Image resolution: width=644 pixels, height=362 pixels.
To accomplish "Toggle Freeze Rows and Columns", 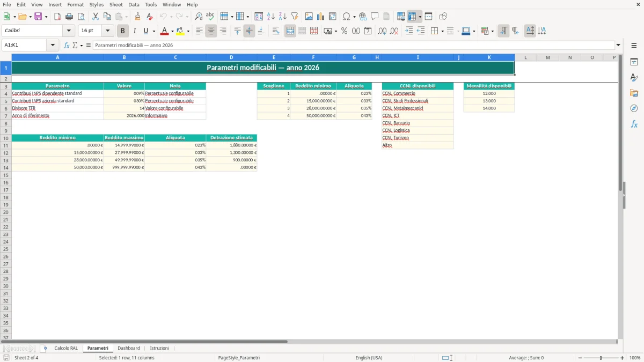I will click(x=412, y=17).
